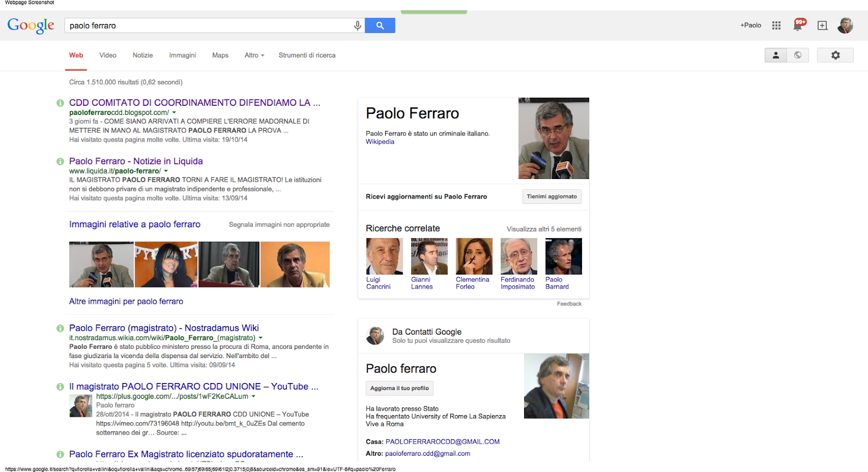Open Paolo Ferraro Ex Magistrato licenziato result
The height and width of the screenshot is (472, 868).
click(186, 454)
